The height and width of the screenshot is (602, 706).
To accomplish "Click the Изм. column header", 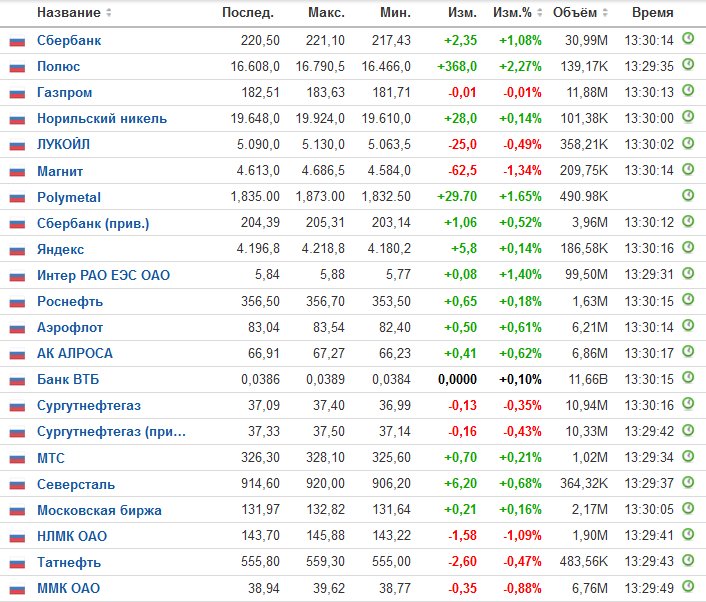I will 462,13.
